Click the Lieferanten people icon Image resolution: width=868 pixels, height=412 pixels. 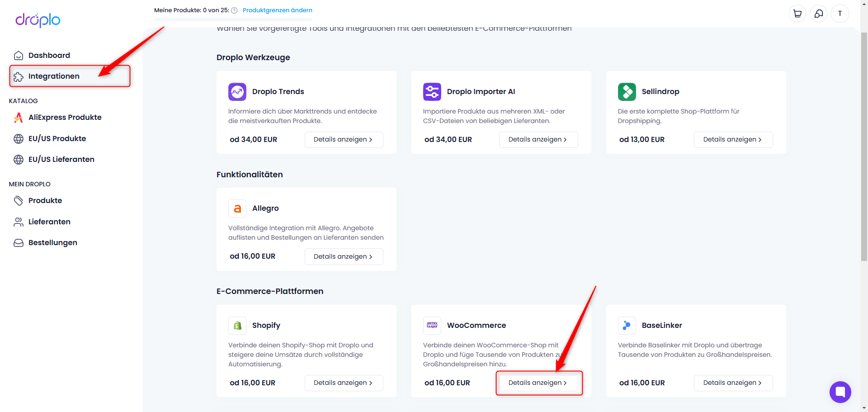(x=19, y=222)
